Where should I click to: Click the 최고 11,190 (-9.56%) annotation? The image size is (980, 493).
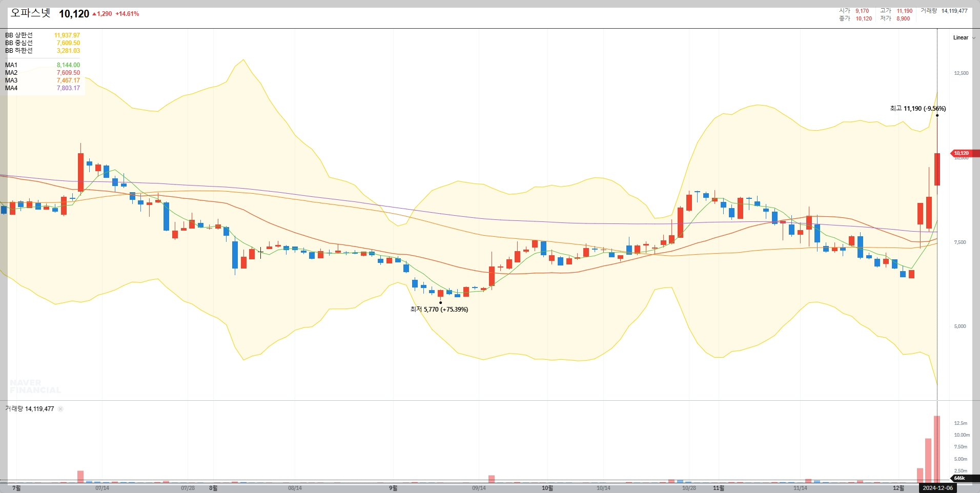(918, 109)
